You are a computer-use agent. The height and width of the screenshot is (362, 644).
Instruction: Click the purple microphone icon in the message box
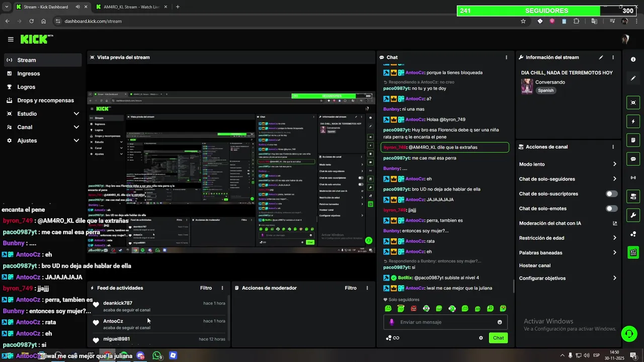click(x=391, y=322)
